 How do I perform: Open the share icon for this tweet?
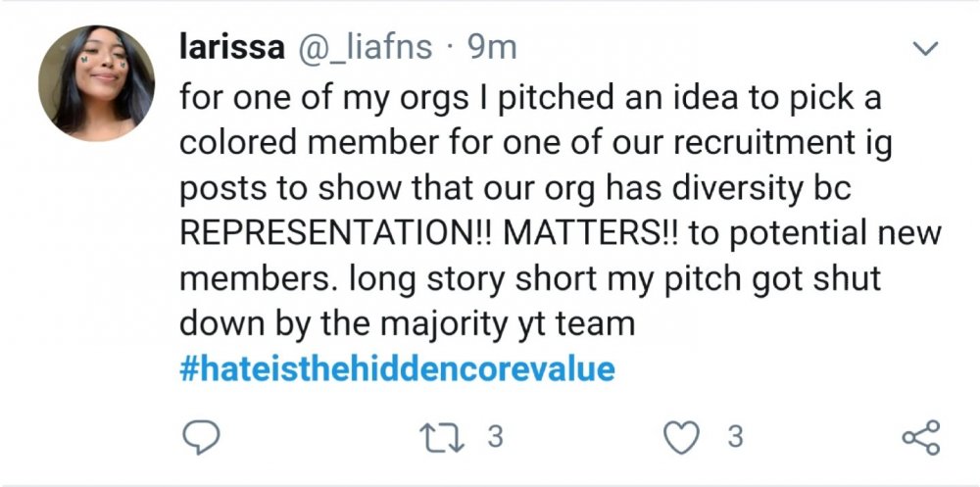tap(918, 436)
